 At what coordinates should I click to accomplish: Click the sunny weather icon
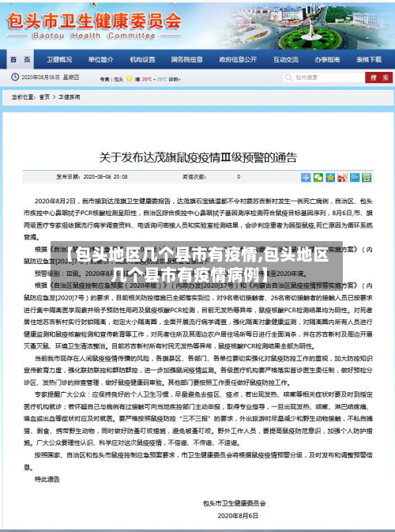coord(130,79)
